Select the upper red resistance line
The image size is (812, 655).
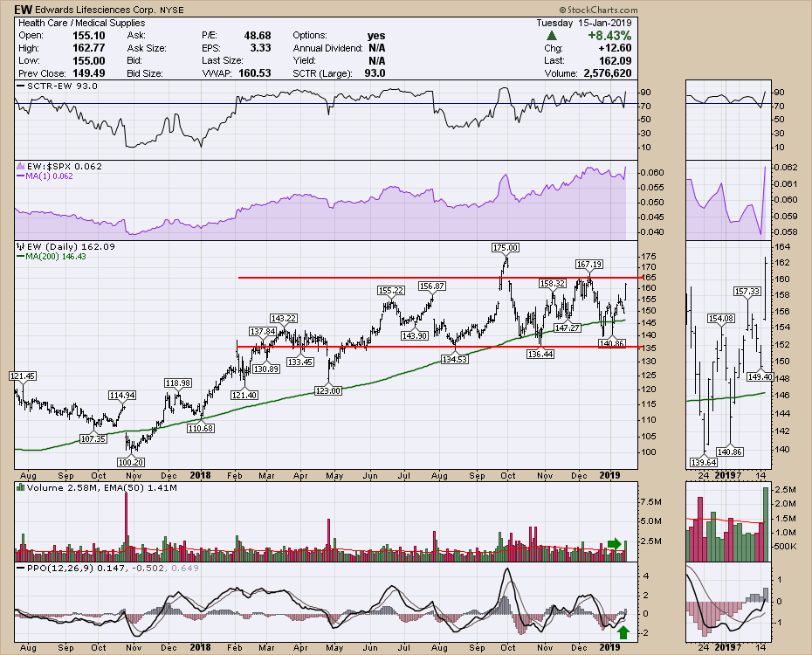click(x=437, y=278)
